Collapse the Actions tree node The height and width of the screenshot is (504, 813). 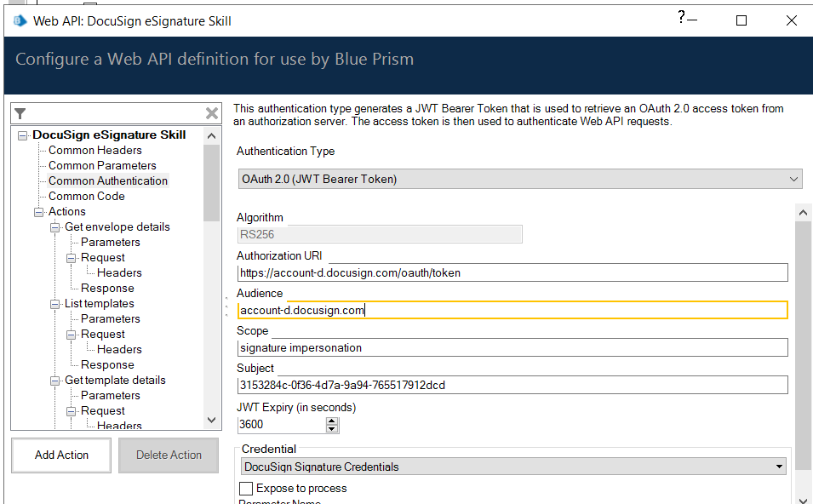point(38,212)
